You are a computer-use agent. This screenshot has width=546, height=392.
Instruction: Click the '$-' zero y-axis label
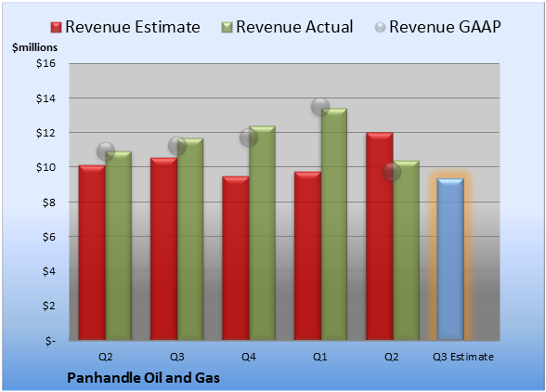50,341
